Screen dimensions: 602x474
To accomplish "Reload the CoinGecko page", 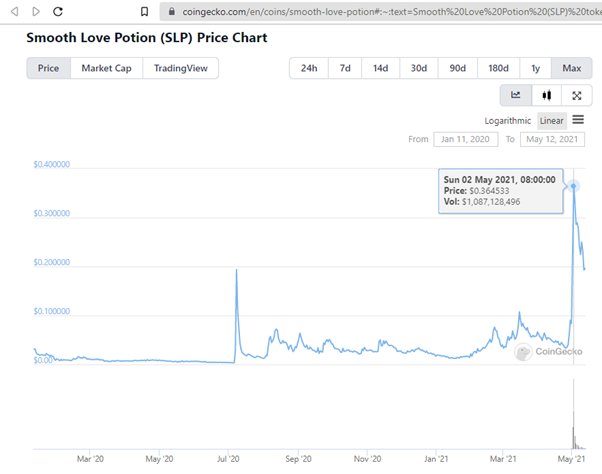I will [58, 12].
